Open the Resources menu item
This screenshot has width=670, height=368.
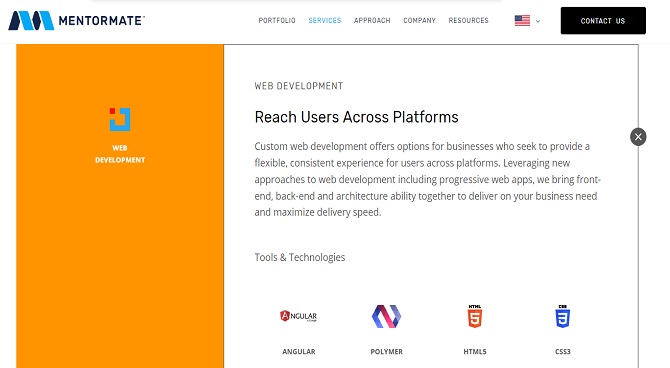[x=468, y=21]
